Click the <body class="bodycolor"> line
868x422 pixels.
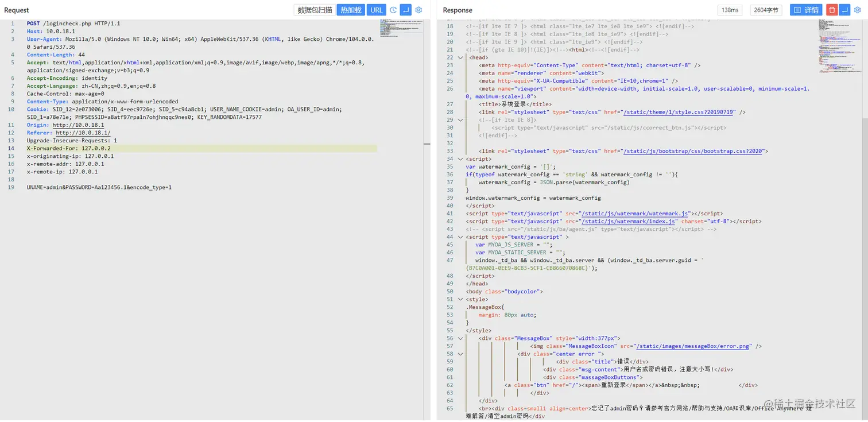click(x=504, y=291)
